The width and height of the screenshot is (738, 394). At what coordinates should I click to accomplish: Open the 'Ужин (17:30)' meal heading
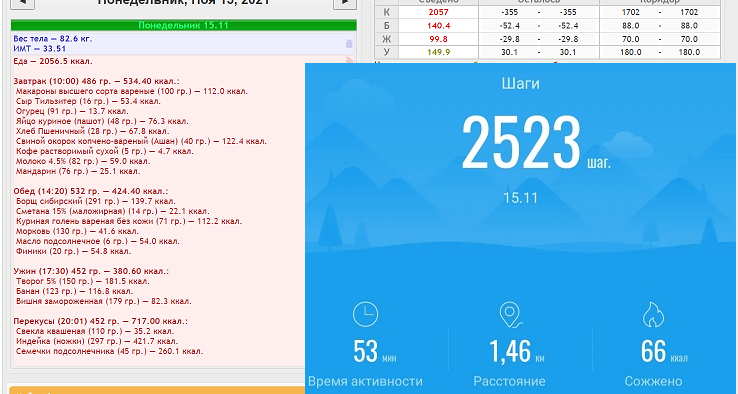tap(91, 272)
